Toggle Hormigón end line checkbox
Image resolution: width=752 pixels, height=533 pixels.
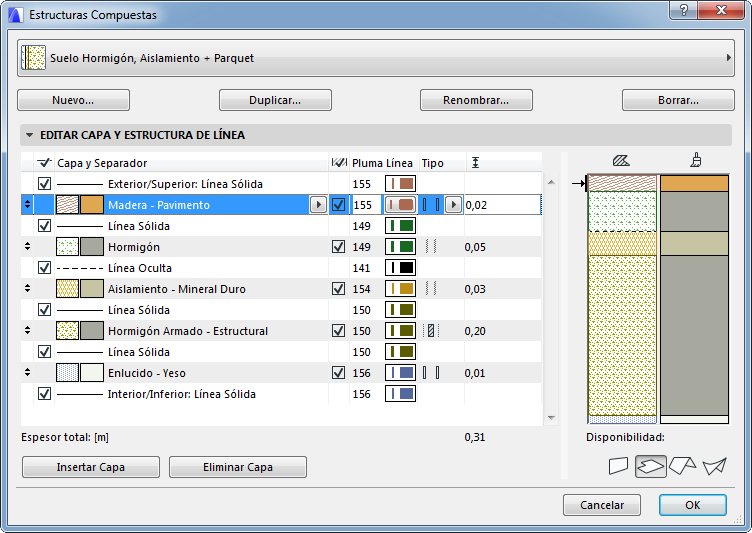coord(339,247)
